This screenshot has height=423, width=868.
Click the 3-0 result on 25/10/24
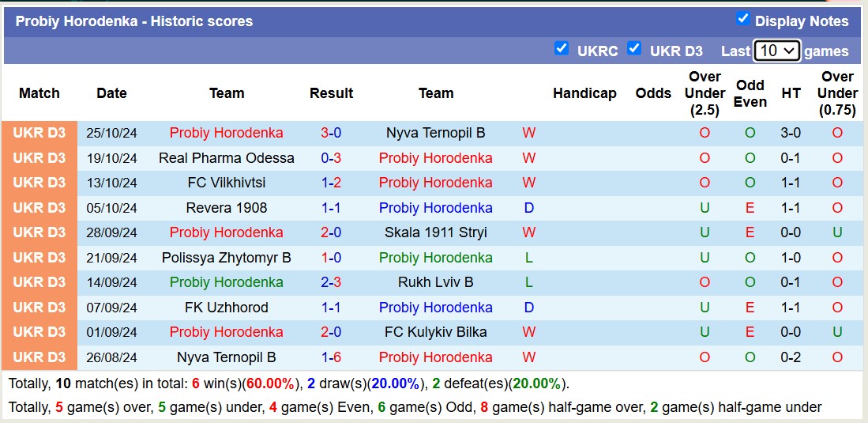pos(331,133)
